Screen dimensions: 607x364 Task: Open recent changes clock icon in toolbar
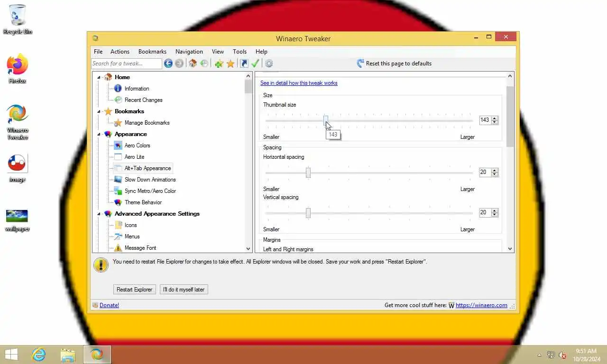coord(204,64)
